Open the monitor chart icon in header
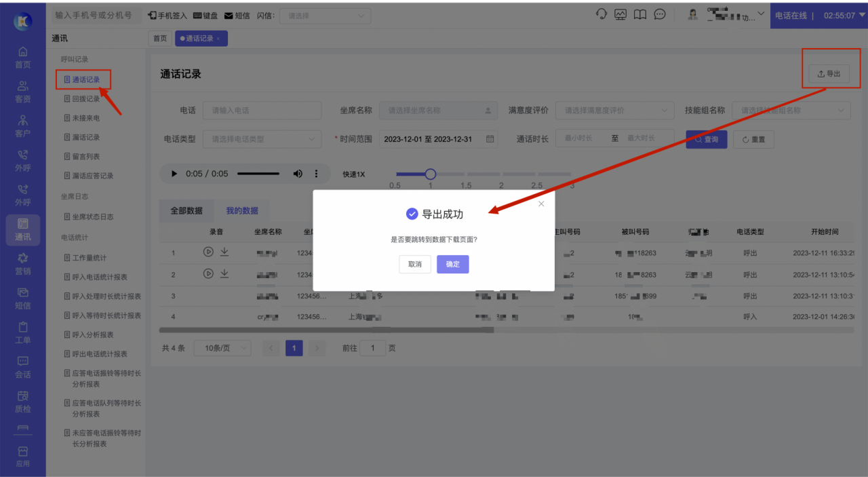This screenshot has width=868, height=477. click(x=620, y=15)
